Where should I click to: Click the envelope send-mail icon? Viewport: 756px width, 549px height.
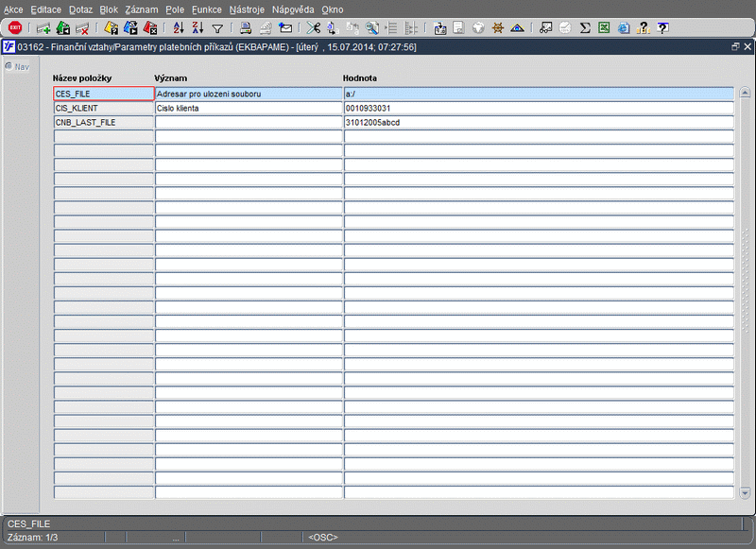(x=285, y=28)
